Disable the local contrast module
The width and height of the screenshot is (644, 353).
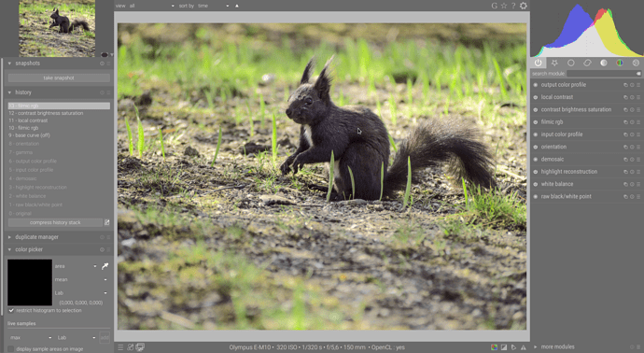tap(536, 97)
